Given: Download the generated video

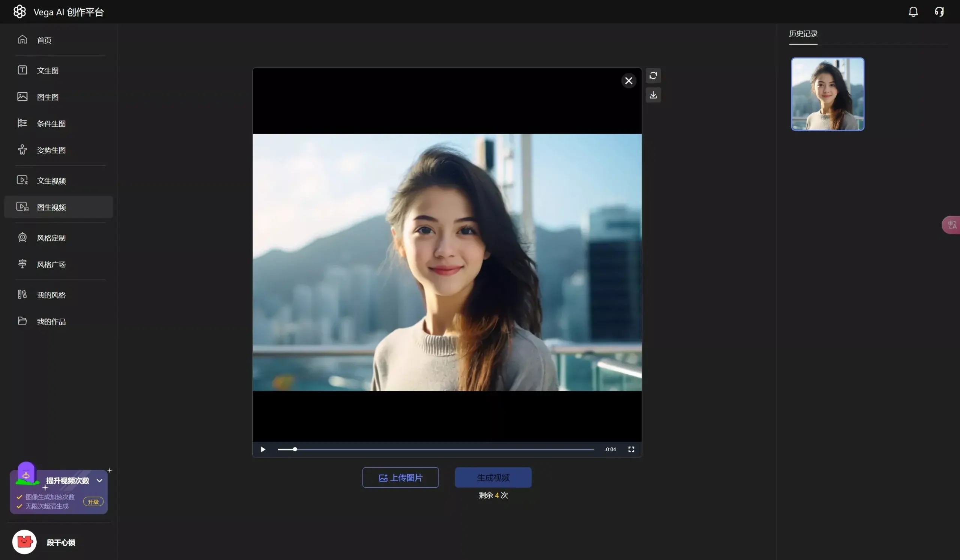Looking at the screenshot, I should [x=653, y=95].
